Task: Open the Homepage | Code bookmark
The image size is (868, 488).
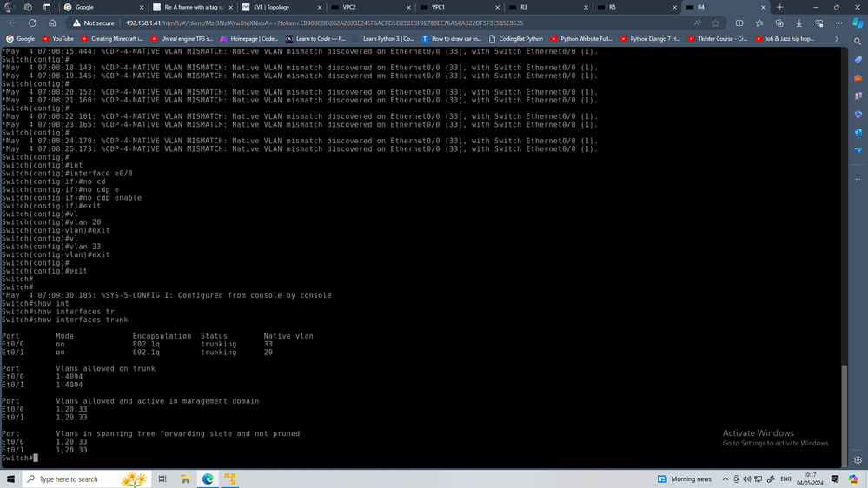Action: pos(249,39)
